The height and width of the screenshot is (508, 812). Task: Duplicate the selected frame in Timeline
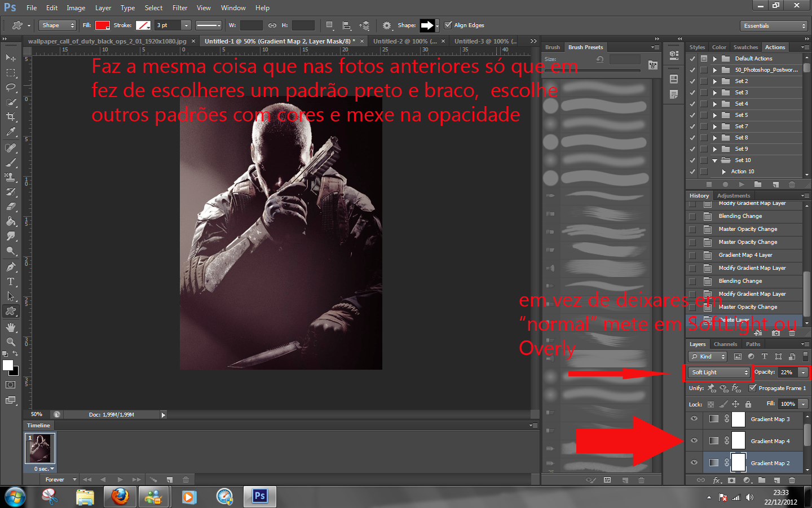pos(170,480)
